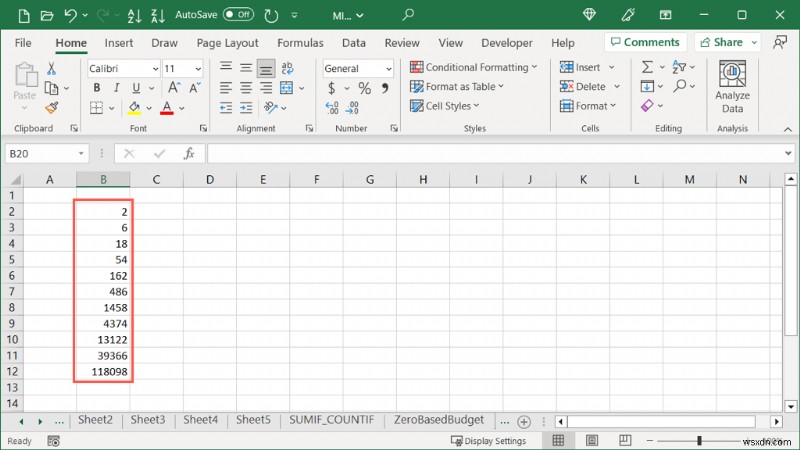Merge and center cells icon
The height and width of the screenshot is (450, 800).
click(287, 88)
